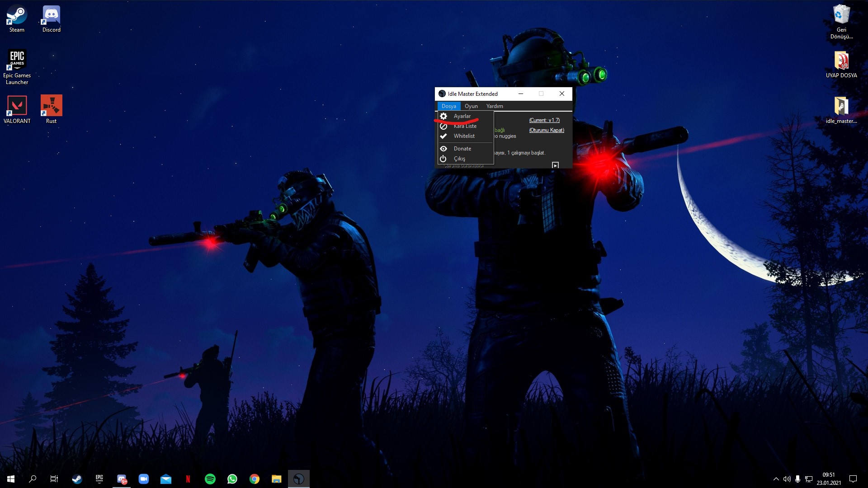Click the Idle Master taskbar icon

(x=299, y=479)
